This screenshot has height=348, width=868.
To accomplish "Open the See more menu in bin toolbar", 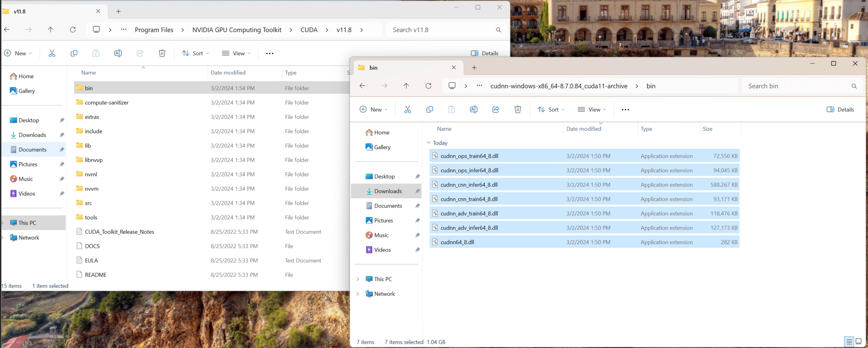I will coord(625,110).
